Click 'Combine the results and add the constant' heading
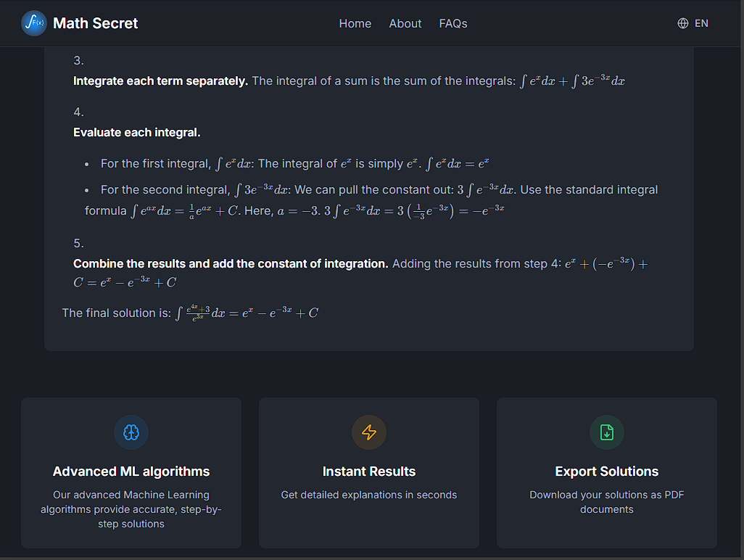Image resolution: width=744 pixels, height=560 pixels. pos(231,264)
